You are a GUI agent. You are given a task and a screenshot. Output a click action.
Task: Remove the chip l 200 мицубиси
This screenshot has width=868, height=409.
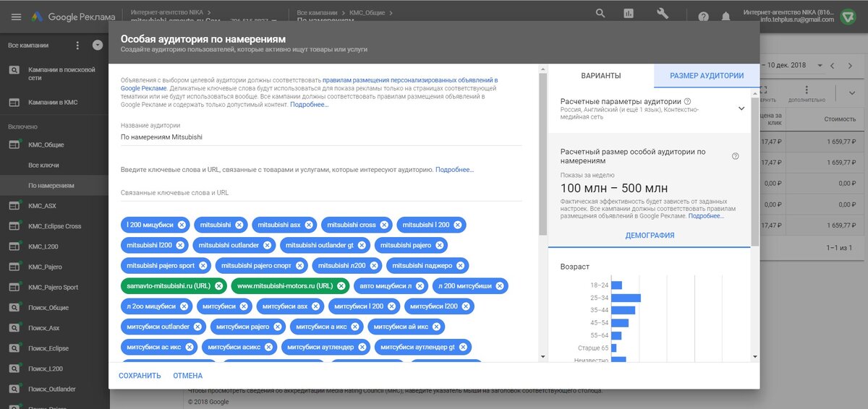(x=182, y=225)
